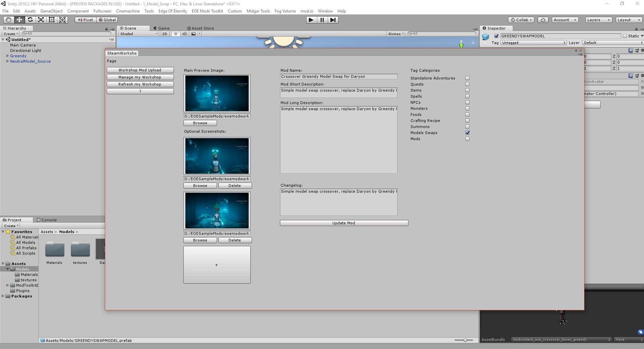Open the Layout dropdown
The image size is (644, 349).
tap(629, 20)
